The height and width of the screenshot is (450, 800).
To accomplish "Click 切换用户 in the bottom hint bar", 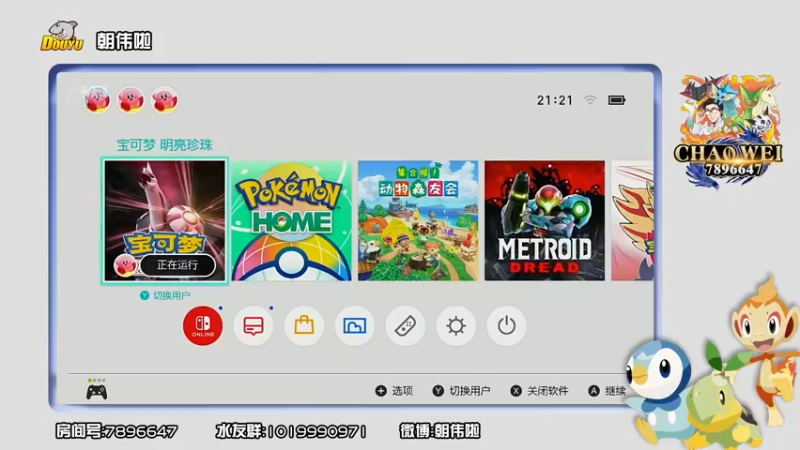I will point(462,391).
